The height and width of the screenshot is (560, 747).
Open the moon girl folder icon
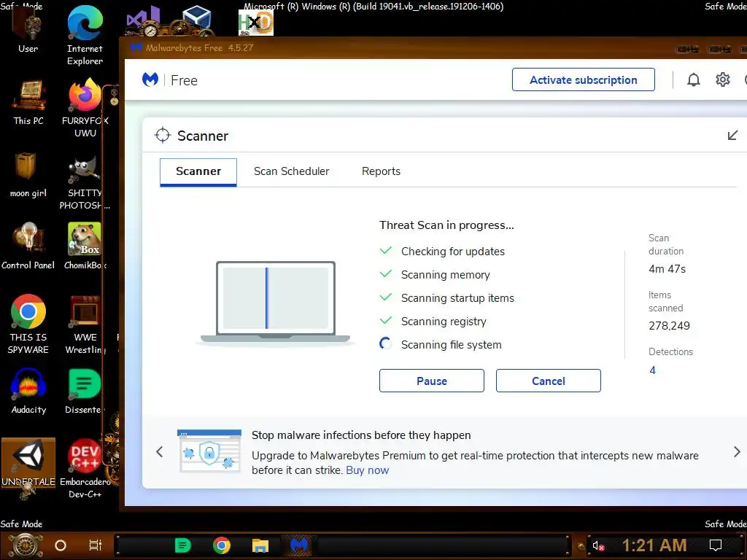28,175
